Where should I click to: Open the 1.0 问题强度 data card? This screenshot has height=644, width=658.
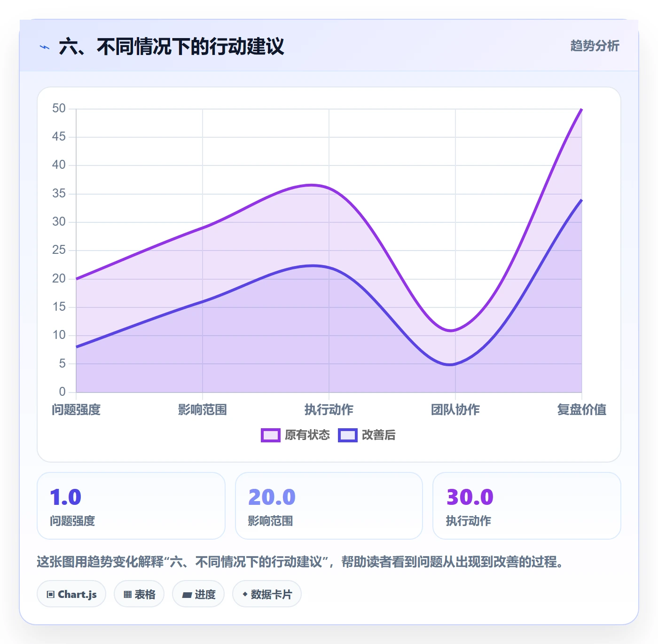point(131,506)
